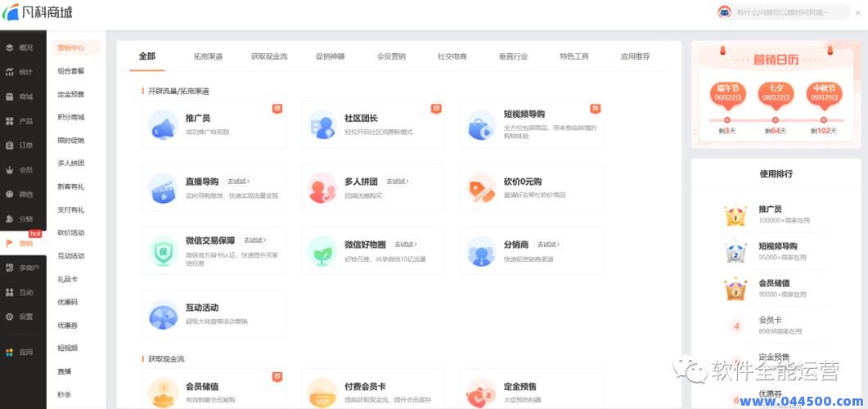Click the 付费会员卡 VIP icon
868x409 pixels.
(x=322, y=392)
